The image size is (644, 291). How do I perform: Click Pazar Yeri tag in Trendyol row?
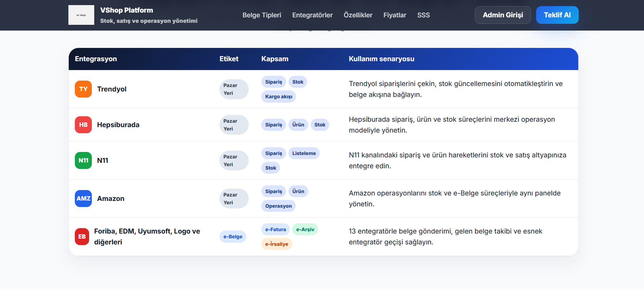pos(234,89)
